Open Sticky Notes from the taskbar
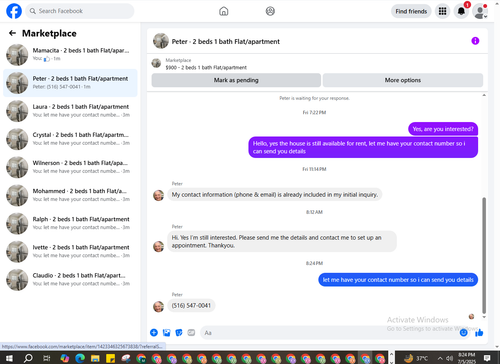This screenshot has height=364, width=500. pos(110,358)
